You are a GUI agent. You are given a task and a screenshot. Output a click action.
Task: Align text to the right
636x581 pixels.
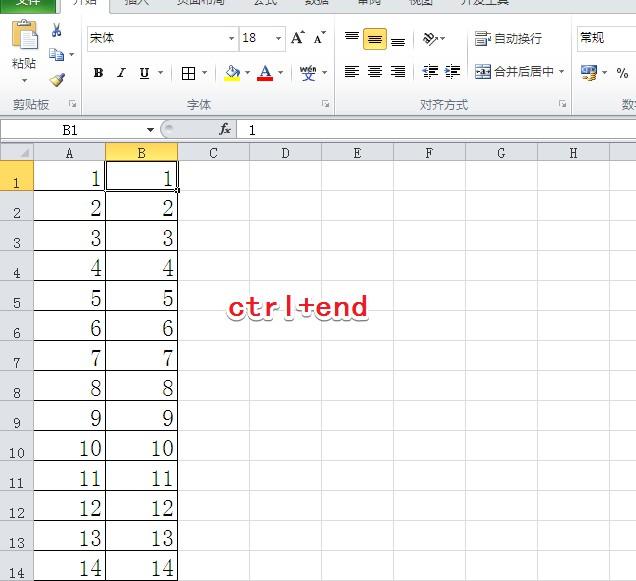(x=398, y=72)
